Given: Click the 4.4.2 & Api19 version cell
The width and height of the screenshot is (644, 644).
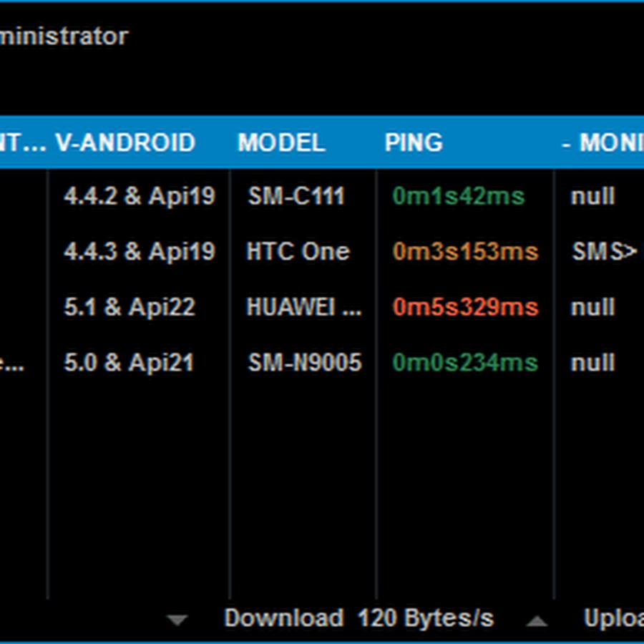Looking at the screenshot, I should (x=140, y=196).
